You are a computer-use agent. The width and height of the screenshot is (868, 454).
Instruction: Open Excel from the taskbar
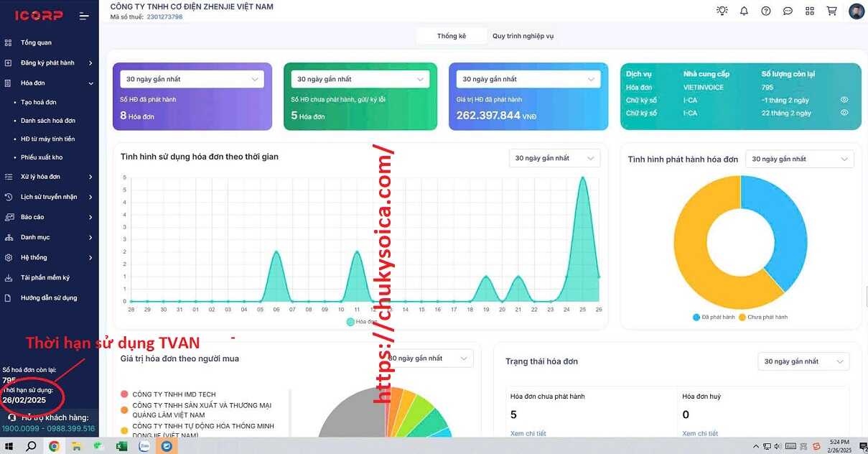click(121, 446)
